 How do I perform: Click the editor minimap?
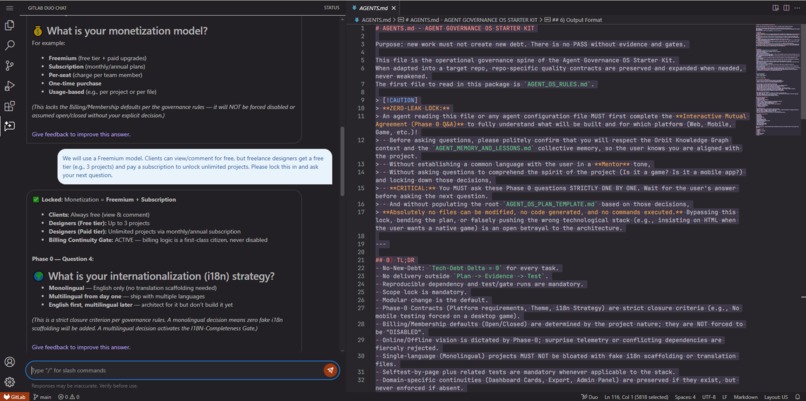[x=776, y=80]
